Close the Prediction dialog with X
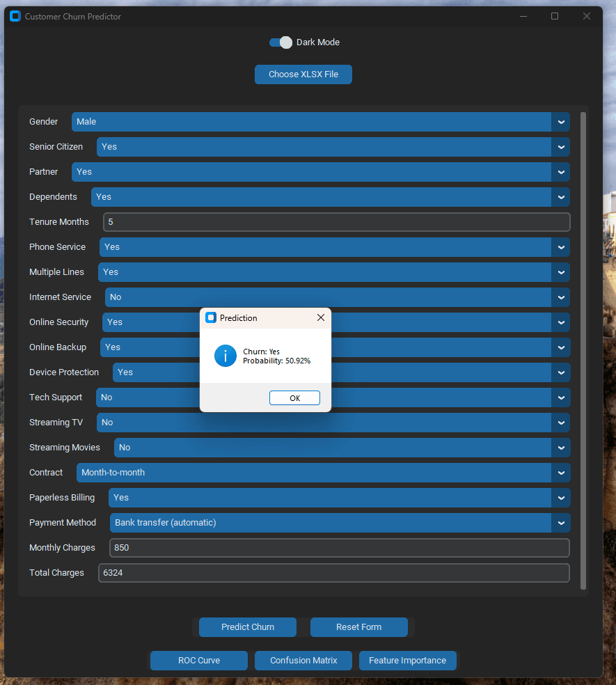The image size is (616, 685). 321,317
